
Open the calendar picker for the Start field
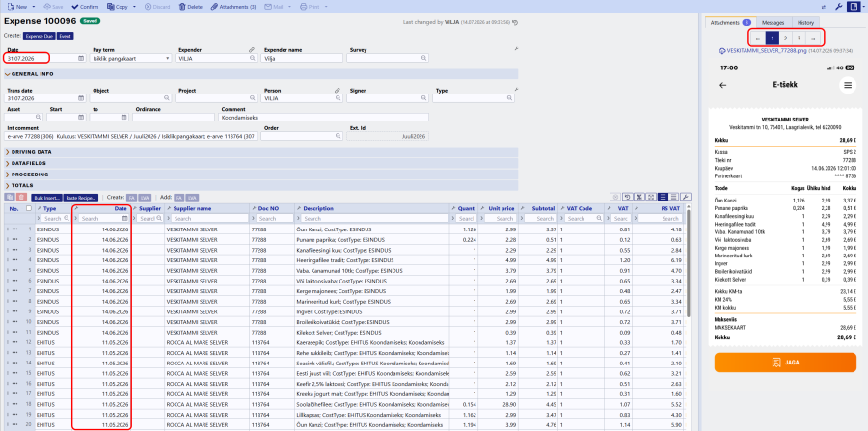coord(81,118)
